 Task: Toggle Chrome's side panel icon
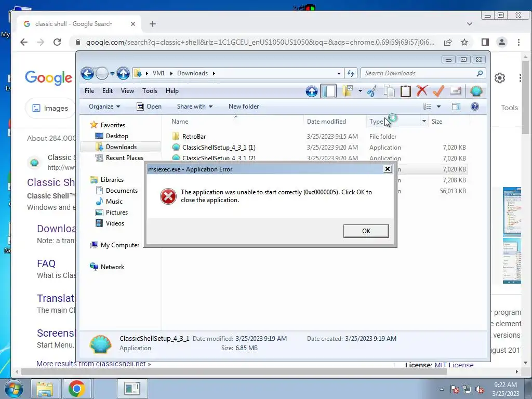coord(485,42)
